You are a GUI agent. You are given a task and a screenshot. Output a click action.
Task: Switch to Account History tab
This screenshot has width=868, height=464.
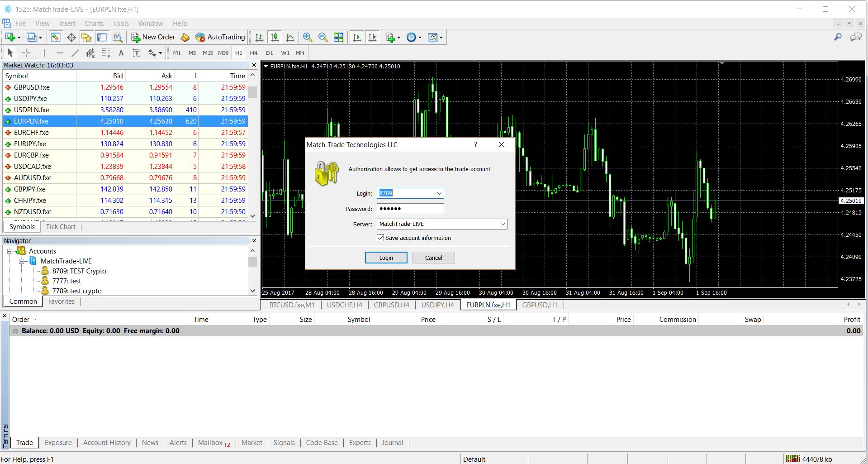pyautogui.click(x=107, y=443)
